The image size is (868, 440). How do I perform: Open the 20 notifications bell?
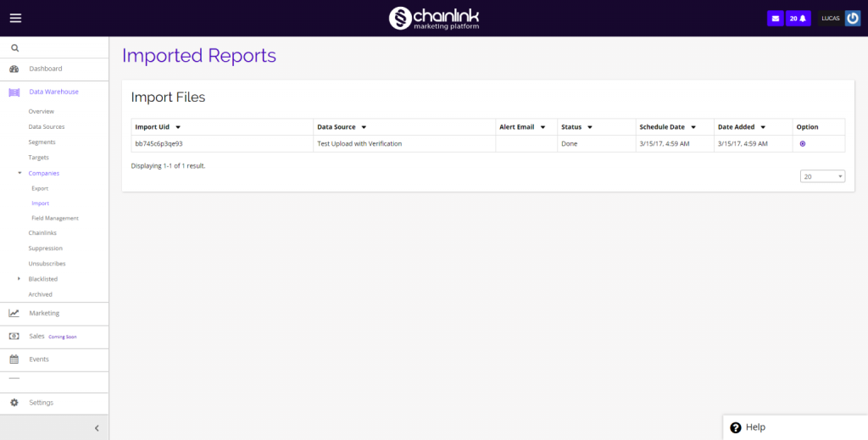(x=798, y=19)
